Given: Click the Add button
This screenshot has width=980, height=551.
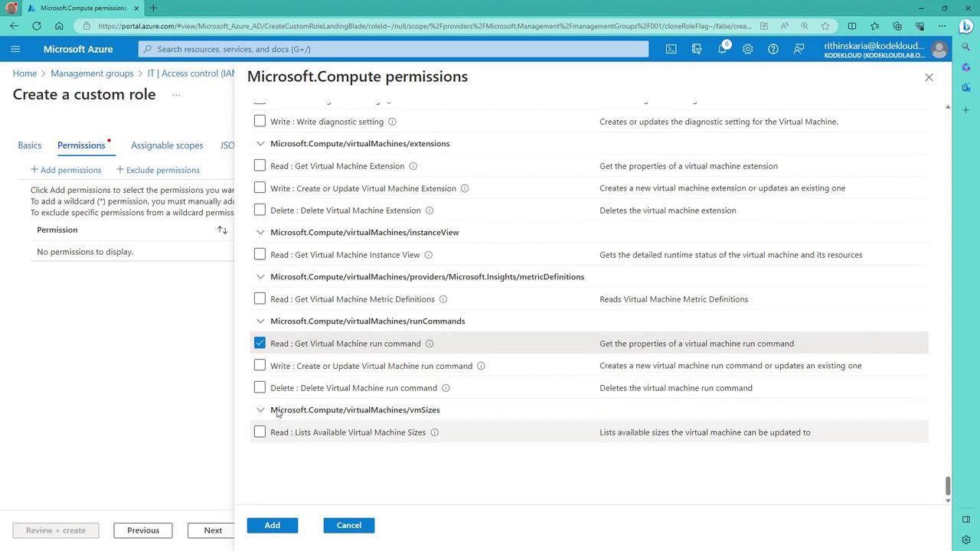Looking at the screenshot, I should coord(272,525).
